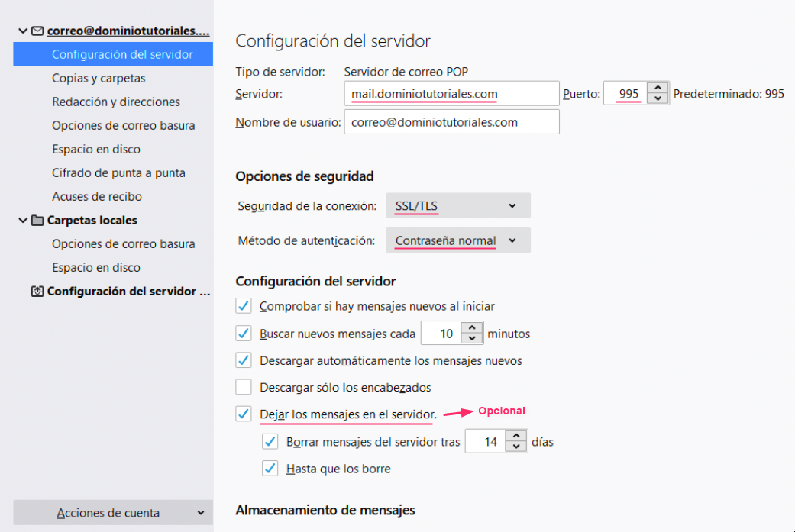Open the Acciones de cuenta menu button

pyautogui.click(x=113, y=513)
